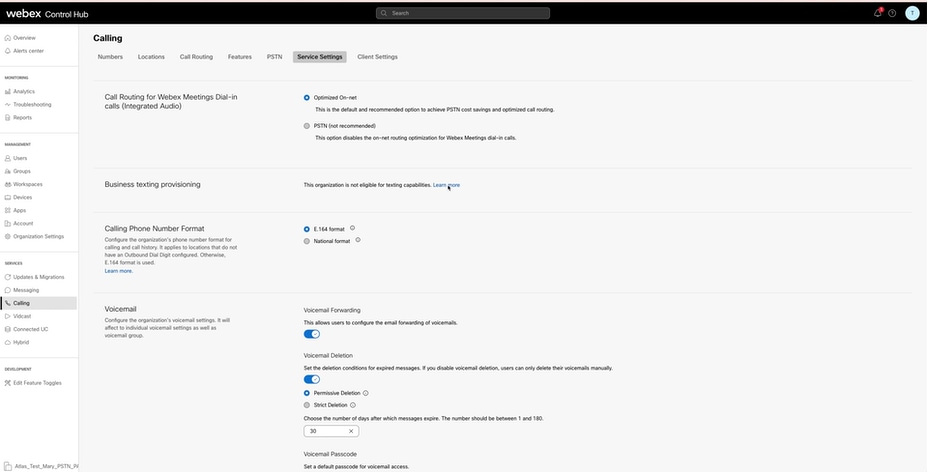Click the Edit Feature Toggles tools icon
This screenshot has width=928, height=472.
[8, 383]
